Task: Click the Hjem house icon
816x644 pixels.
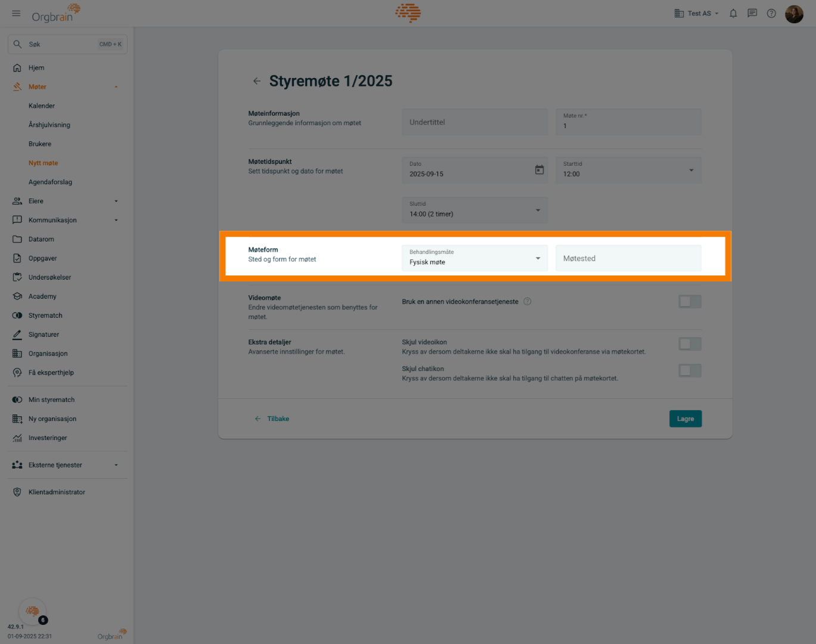Action: [17, 68]
